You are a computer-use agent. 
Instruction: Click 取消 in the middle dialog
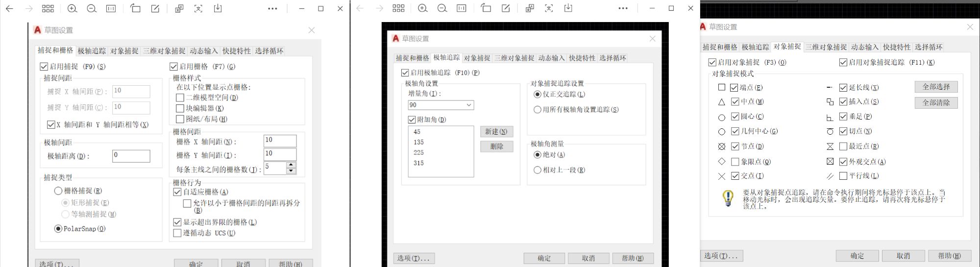(588, 258)
